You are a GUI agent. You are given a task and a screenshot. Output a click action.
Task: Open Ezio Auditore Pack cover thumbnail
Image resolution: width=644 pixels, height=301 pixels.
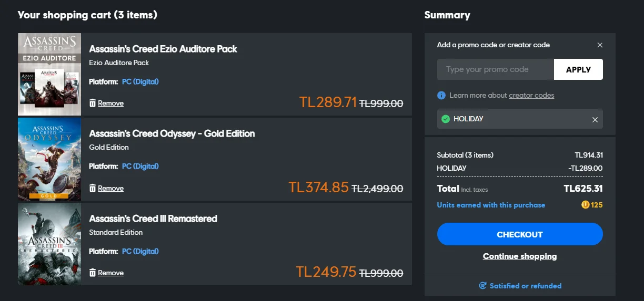click(49, 74)
